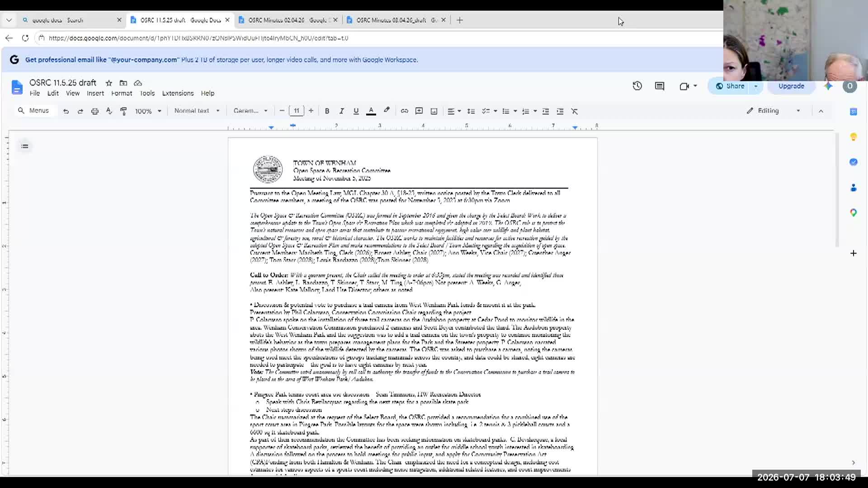This screenshot has height=488, width=868.
Task: Open the Tasks side panel icon
Action: click(854, 162)
